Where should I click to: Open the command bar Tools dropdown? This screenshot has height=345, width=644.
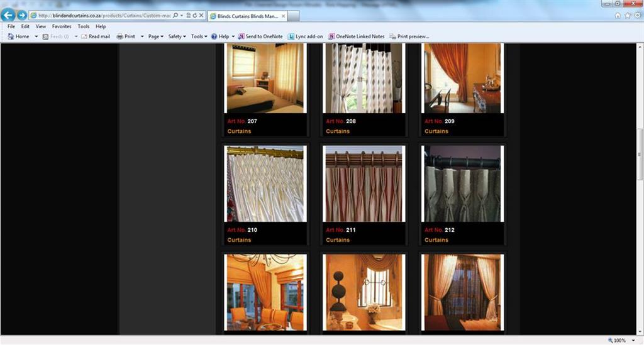click(x=199, y=36)
